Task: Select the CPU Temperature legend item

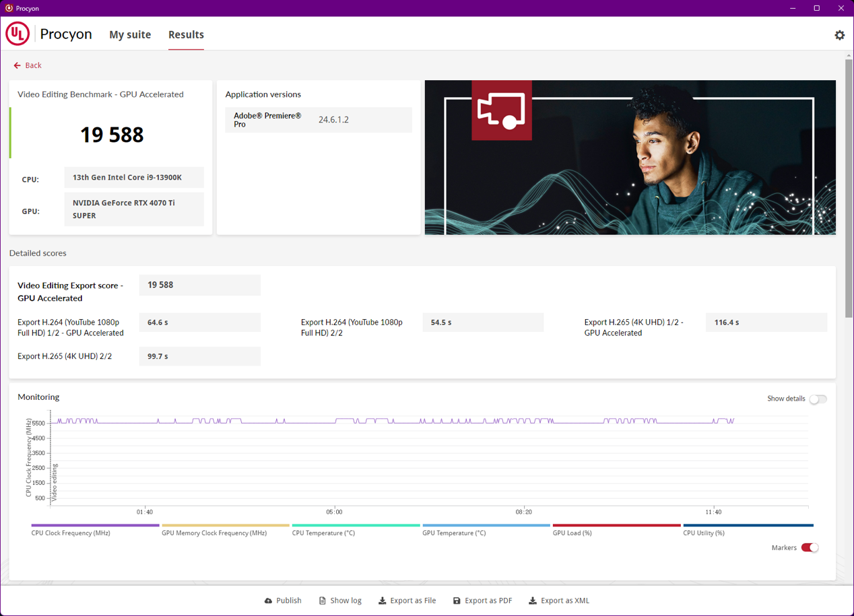Action: point(356,529)
